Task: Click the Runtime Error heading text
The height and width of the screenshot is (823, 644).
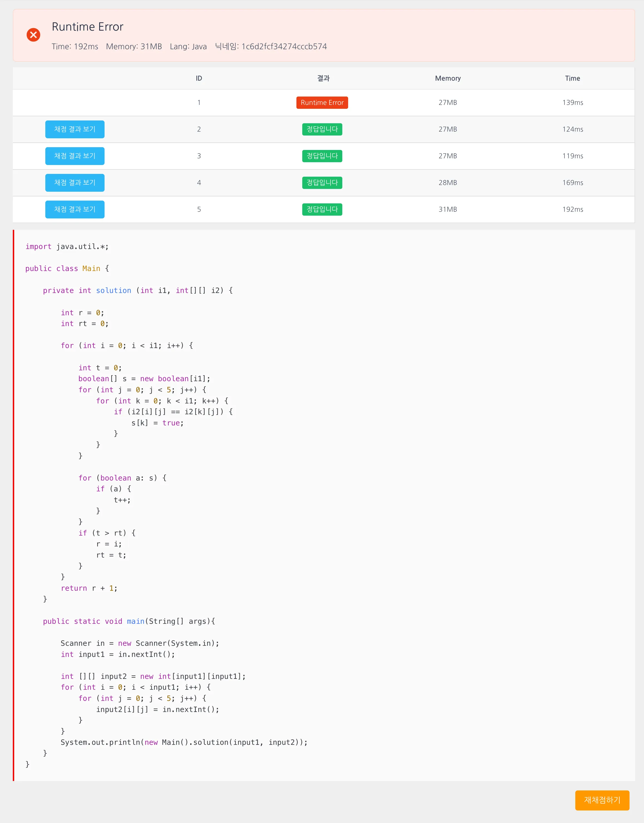Action: (x=88, y=27)
